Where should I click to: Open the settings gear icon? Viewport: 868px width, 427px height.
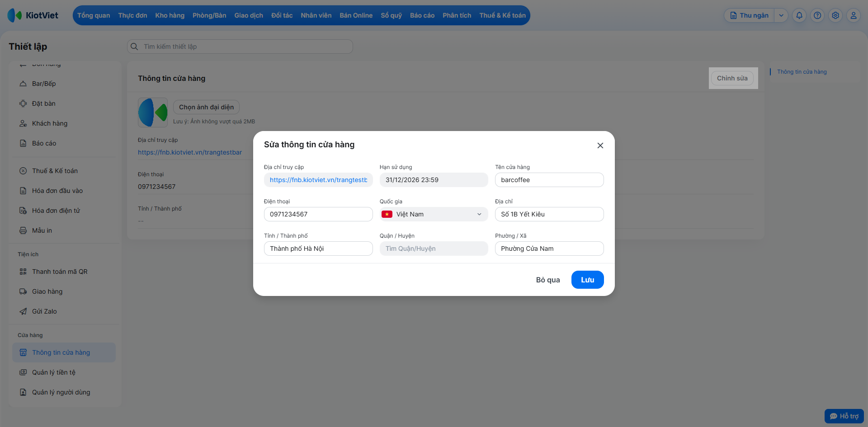(x=835, y=15)
